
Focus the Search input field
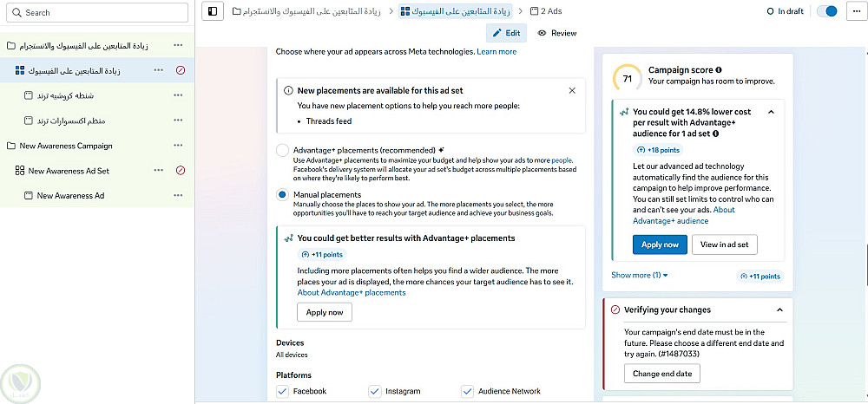click(x=97, y=12)
